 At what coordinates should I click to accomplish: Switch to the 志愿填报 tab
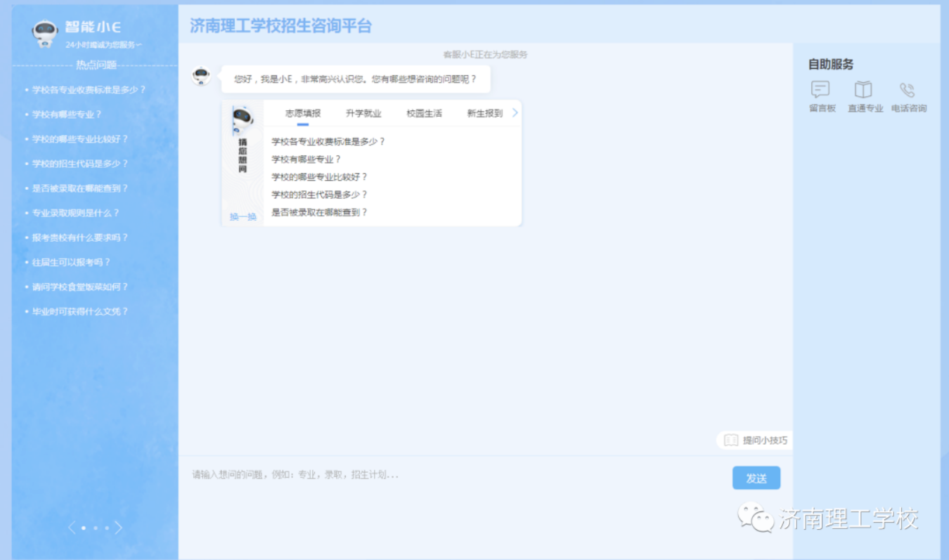[302, 112]
